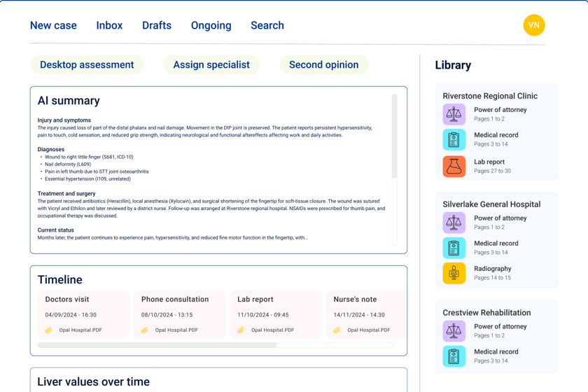Viewport: 588px width, 392px height.
Task: Select the Lab report timeline card
Action: pos(276,314)
